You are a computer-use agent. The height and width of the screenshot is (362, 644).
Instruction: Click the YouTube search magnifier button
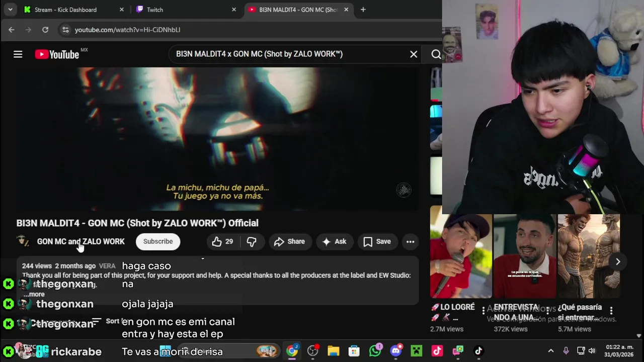pyautogui.click(x=436, y=54)
